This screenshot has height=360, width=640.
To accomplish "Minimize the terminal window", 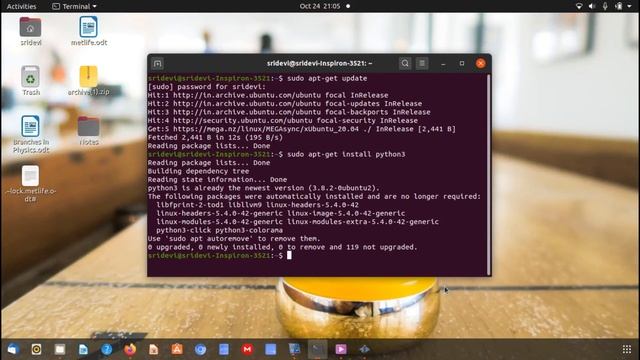I will pyautogui.click(x=443, y=64).
